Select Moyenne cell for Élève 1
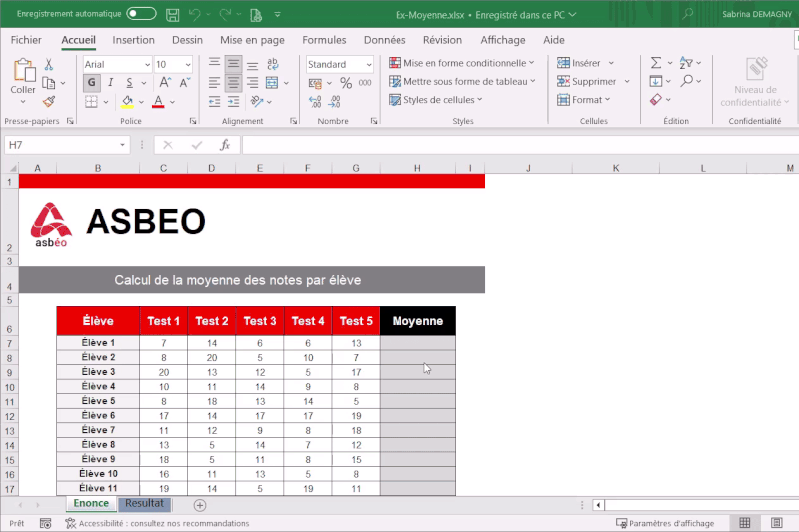Image resolution: width=799 pixels, height=532 pixels. click(x=417, y=343)
